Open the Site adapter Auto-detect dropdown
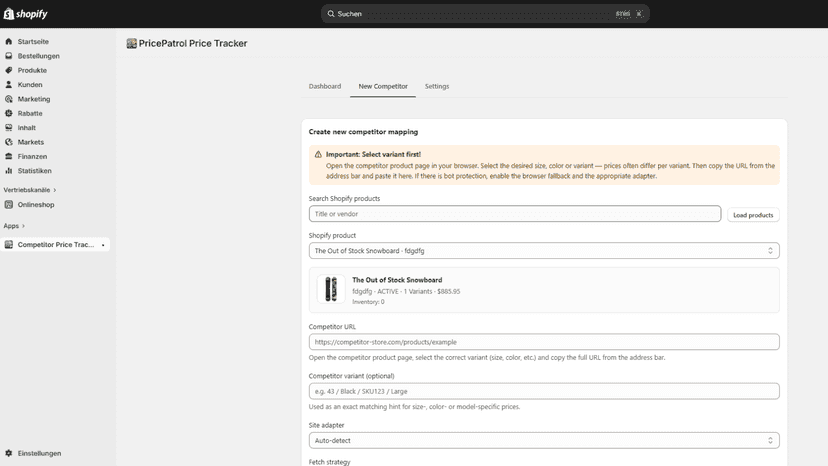This screenshot has height=466, width=828. point(544,440)
